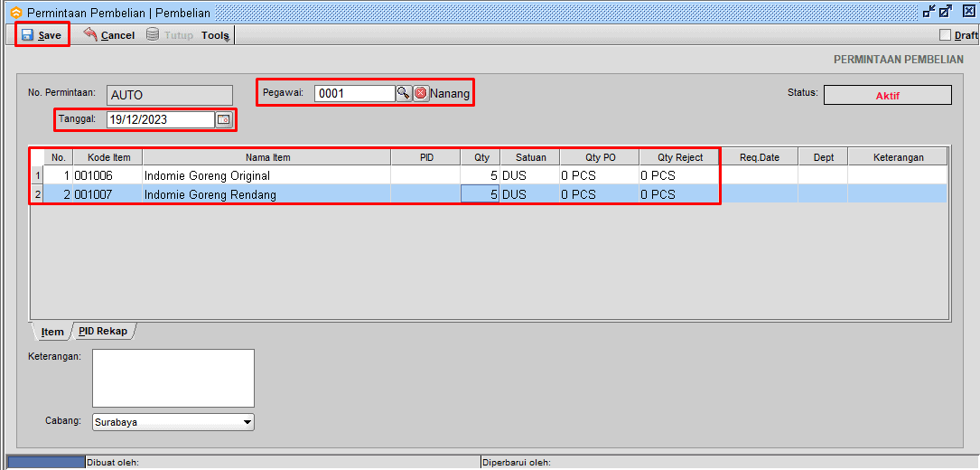
Task: Switch to the PID Rekap tab
Action: [102, 331]
